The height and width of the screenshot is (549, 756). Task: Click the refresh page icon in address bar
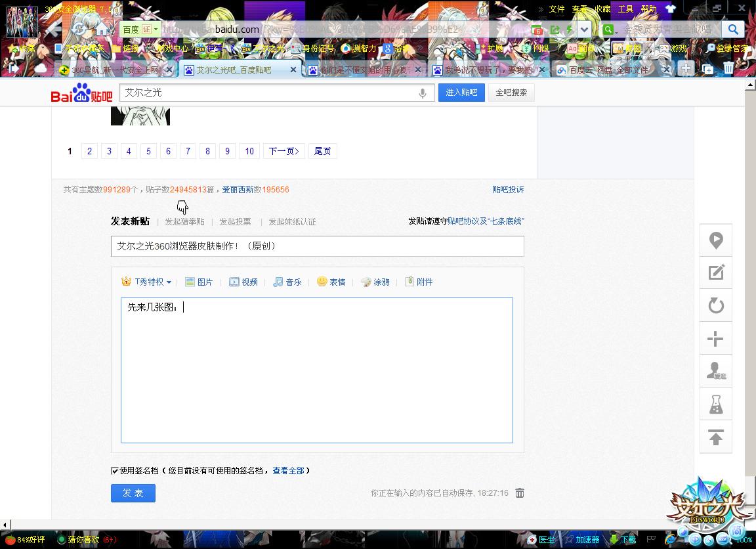(80, 30)
